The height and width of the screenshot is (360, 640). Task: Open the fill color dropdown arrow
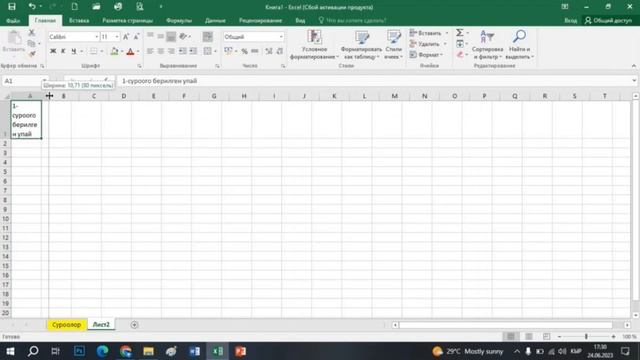tap(122, 51)
